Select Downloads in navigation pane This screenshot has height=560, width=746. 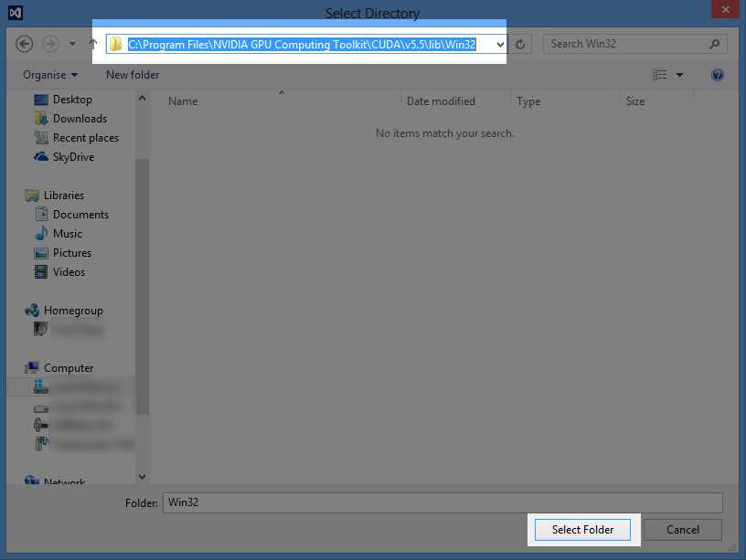point(80,119)
